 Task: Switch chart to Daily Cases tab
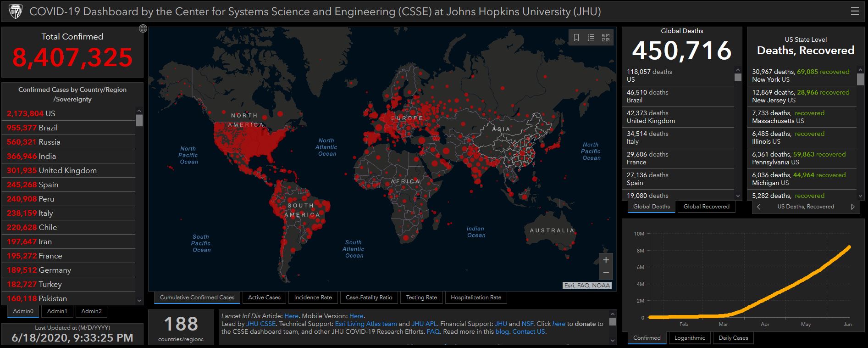(733, 338)
